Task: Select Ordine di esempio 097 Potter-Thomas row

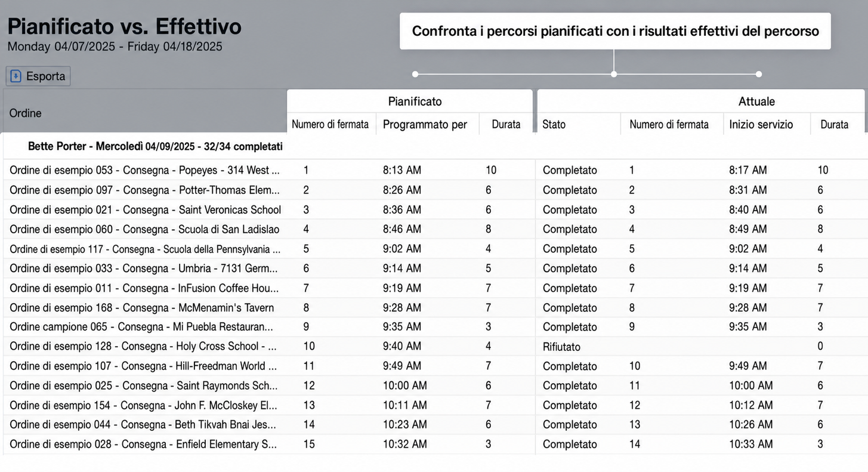Action: 435,190
